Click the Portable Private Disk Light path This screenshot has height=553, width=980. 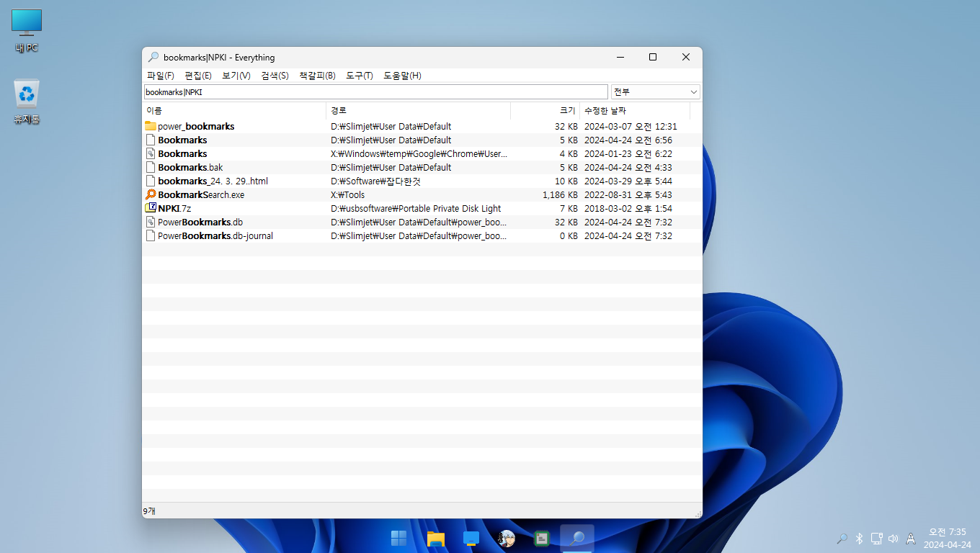416,208
